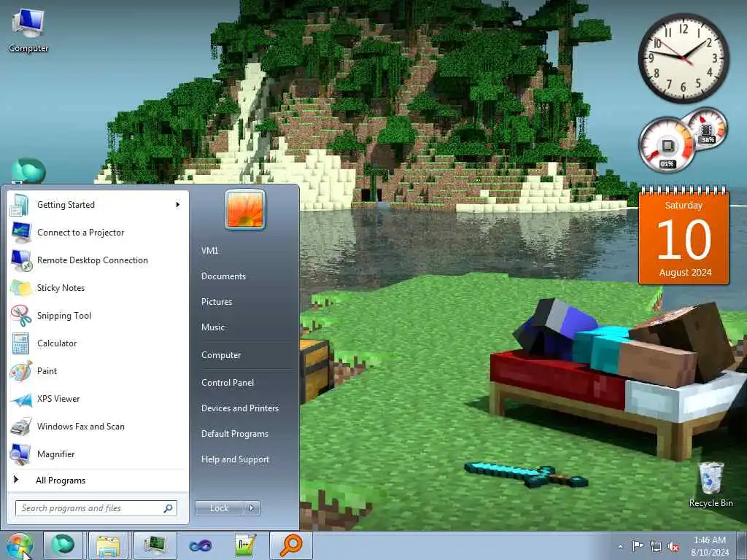Screen dimensions: 747x560
Task: Click the Connect to a Projector icon
Action: click(21, 233)
